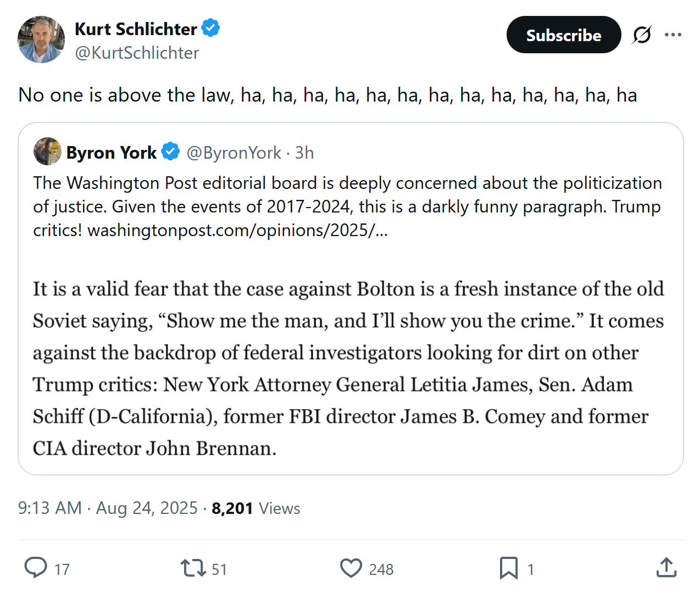The image size is (700, 593).
Task: Click the @KurtSchlichter handle
Action: tap(137, 53)
